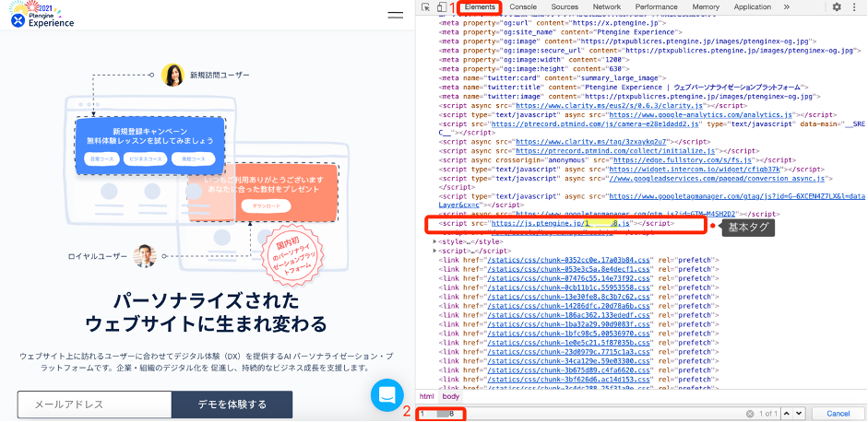
Task: Switch to the Performance tab
Action: 656,7
